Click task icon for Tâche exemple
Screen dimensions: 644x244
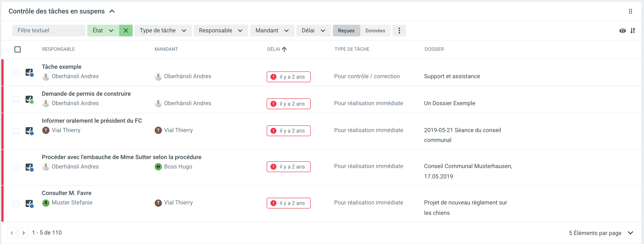[x=29, y=72]
